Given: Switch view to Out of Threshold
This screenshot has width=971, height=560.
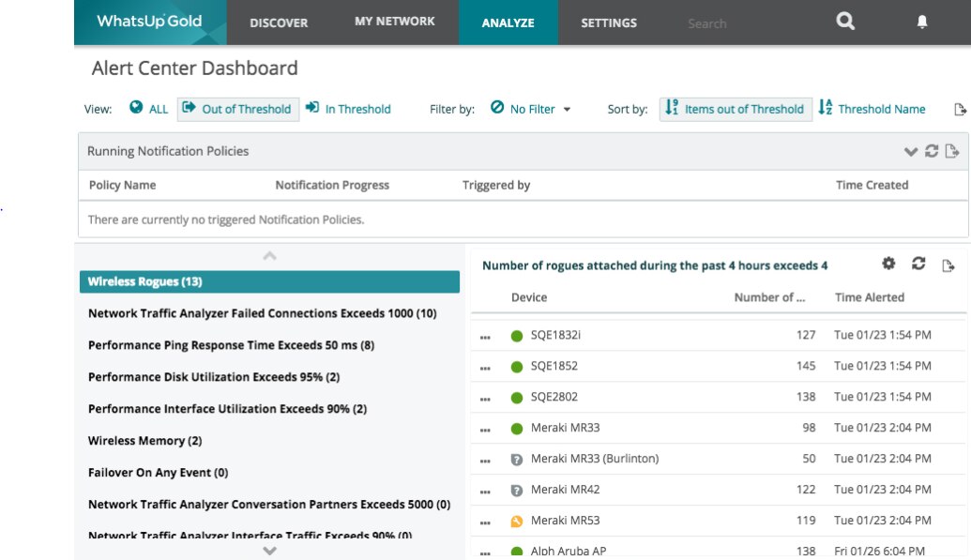Looking at the screenshot, I should 237,109.
